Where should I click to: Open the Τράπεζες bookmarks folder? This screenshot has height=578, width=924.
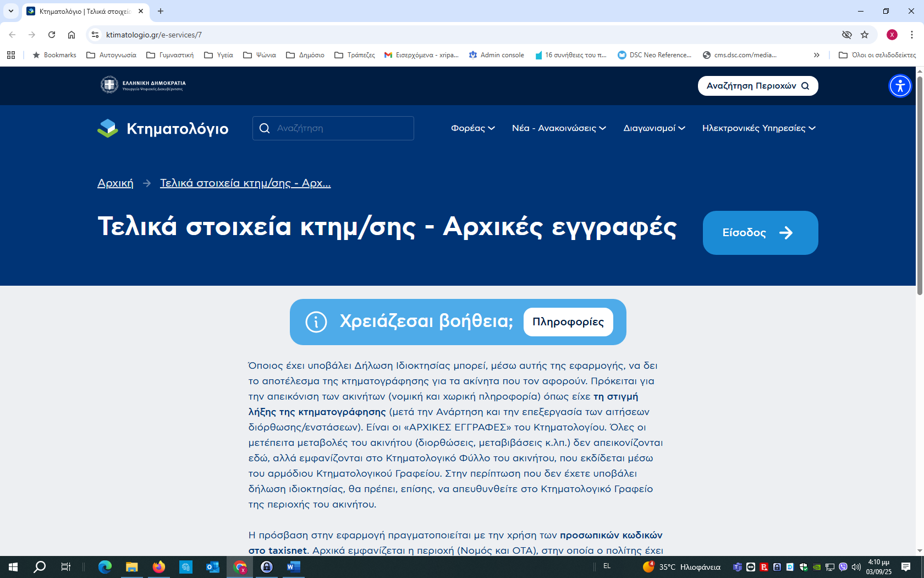coord(355,55)
